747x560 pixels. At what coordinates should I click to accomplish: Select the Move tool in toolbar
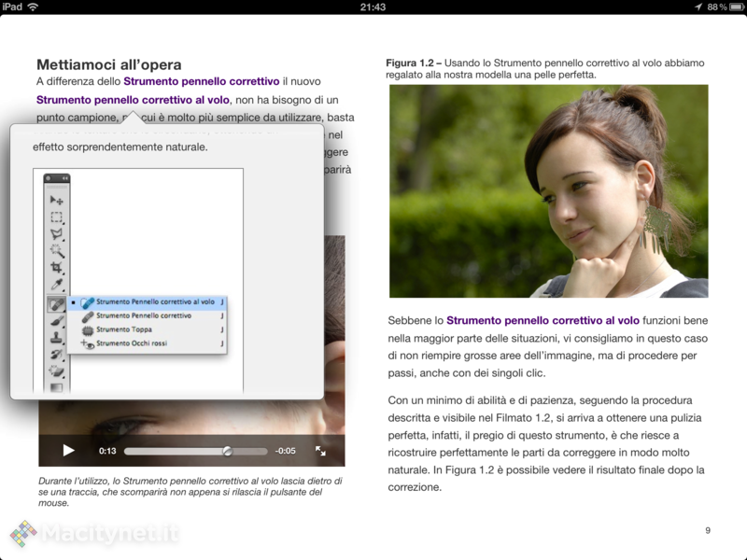pos(56,201)
